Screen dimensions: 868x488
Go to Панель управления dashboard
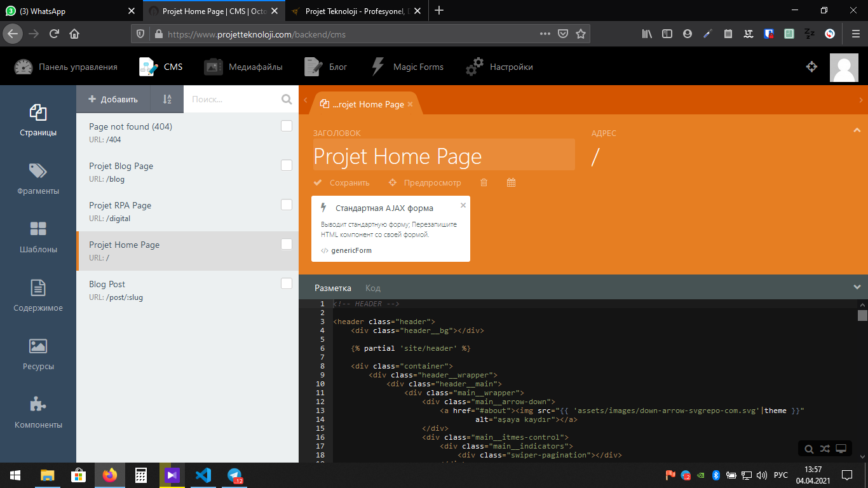tap(65, 67)
